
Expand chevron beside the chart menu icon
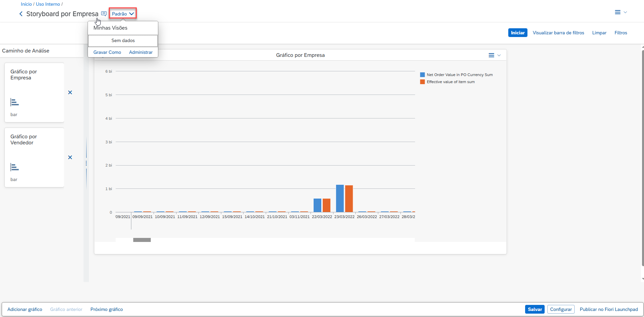pos(499,55)
